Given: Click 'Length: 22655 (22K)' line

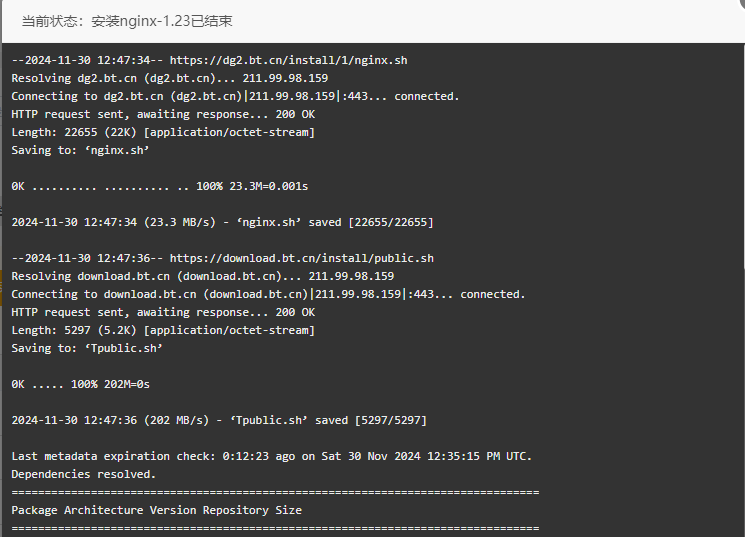Looking at the screenshot, I should pyautogui.click(x=163, y=133).
